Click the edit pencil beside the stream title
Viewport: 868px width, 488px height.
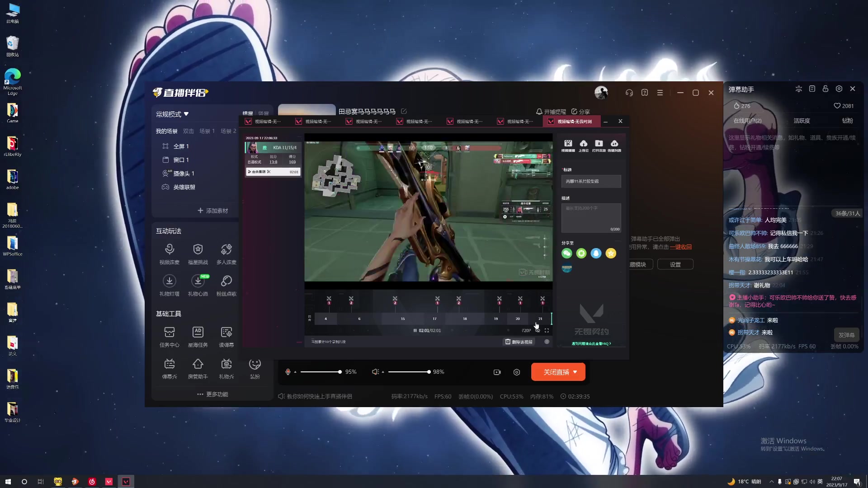(404, 111)
